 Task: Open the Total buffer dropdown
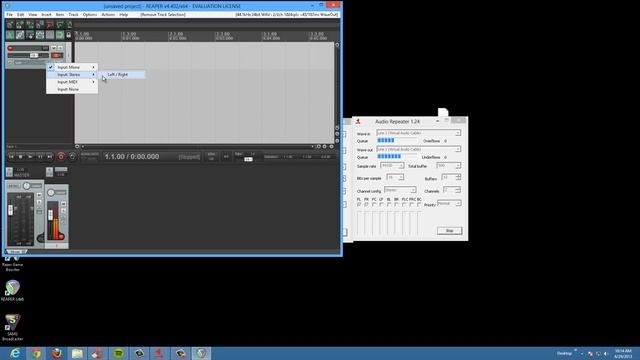449,165
